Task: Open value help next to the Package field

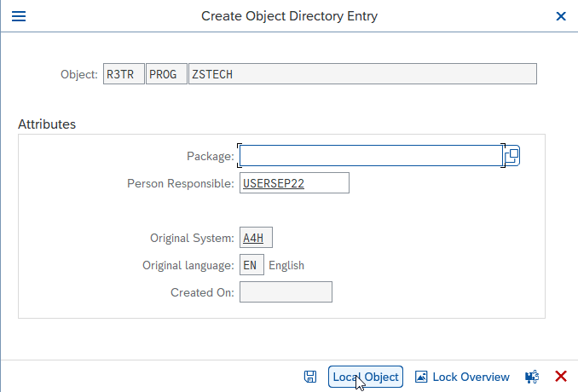Action: coord(512,155)
